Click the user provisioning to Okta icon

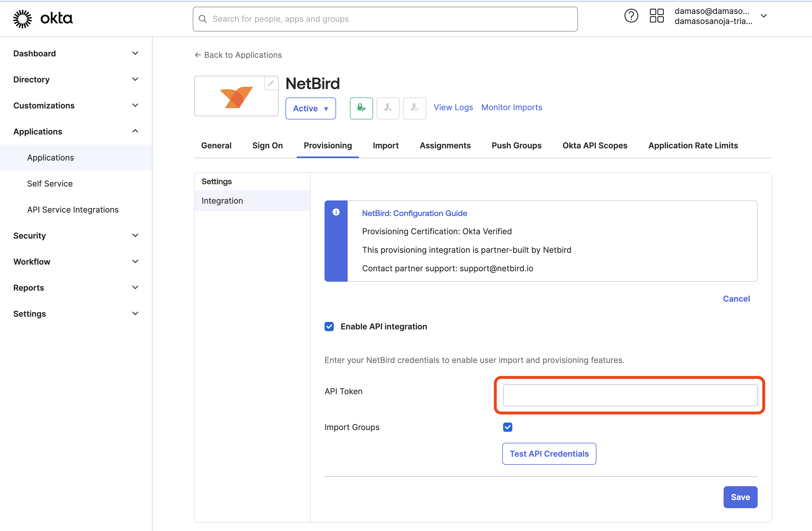pos(414,108)
